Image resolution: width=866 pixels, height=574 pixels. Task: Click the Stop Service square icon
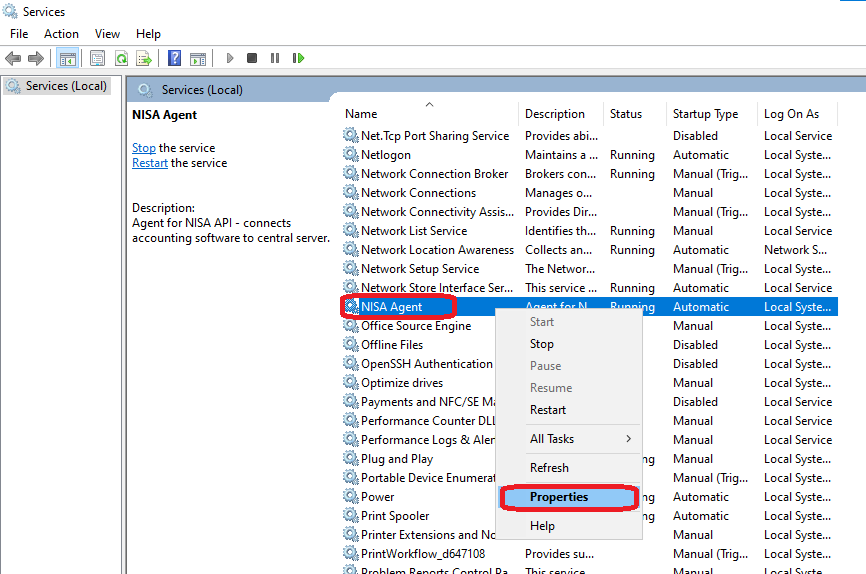(252, 59)
